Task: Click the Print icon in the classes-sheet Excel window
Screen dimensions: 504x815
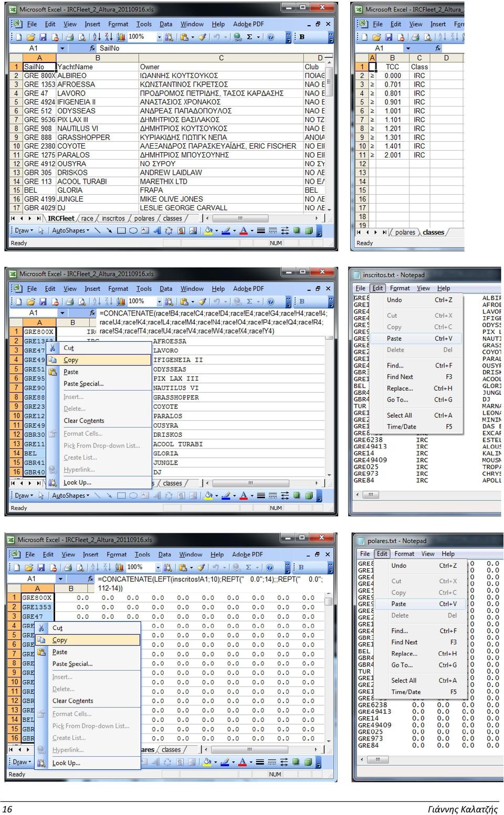Action: [415, 37]
